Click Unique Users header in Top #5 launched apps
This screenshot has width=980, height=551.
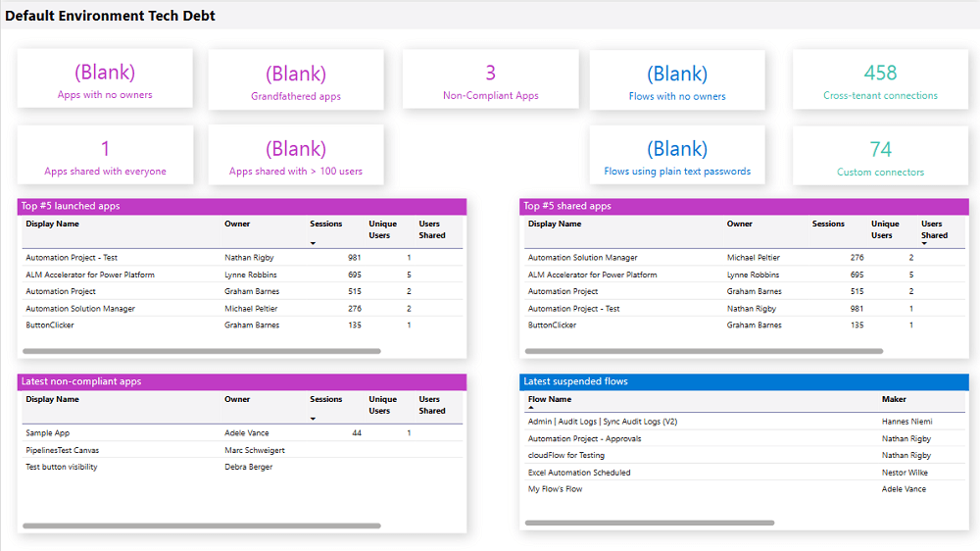[x=382, y=229]
